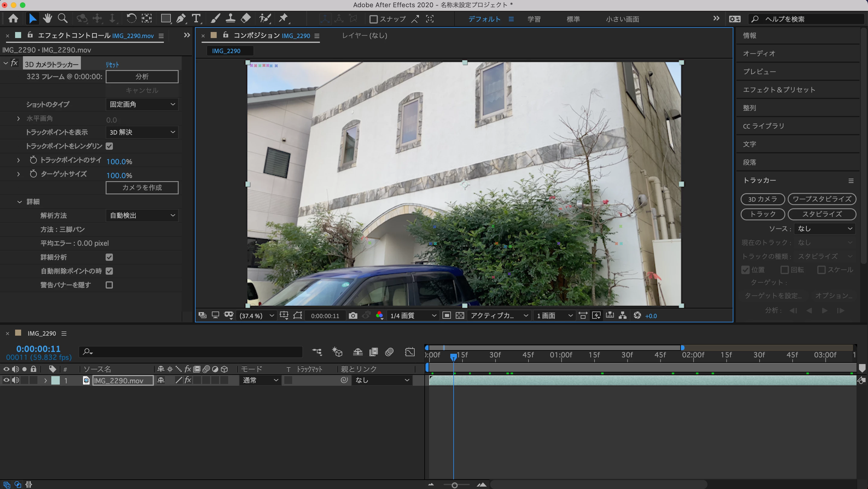Select the Pen tool
The height and width of the screenshot is (489, 868).
[x=180, y=18]
